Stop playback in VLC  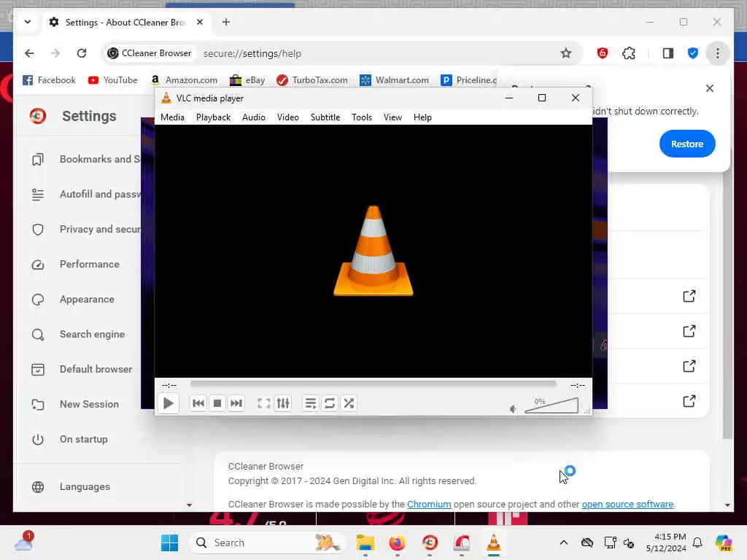[x=217, y=403]
